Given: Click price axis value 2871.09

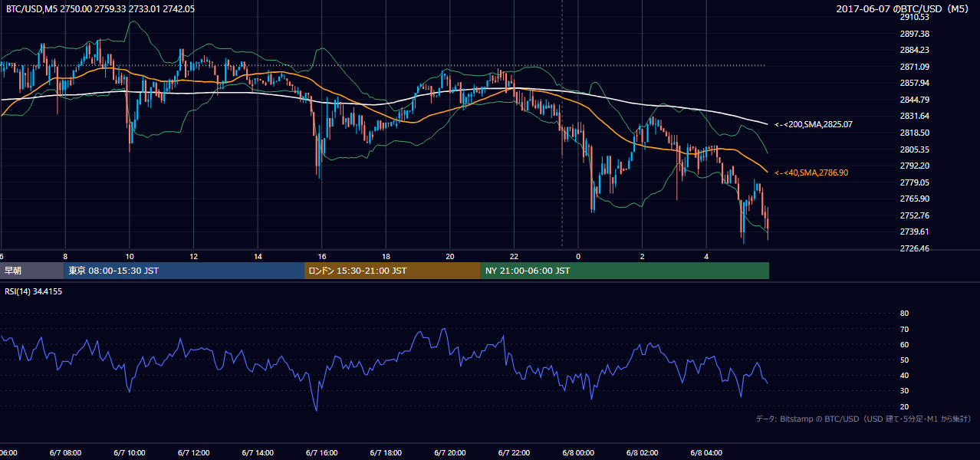Looking at the screenshot, I should (x=915, y=67).
